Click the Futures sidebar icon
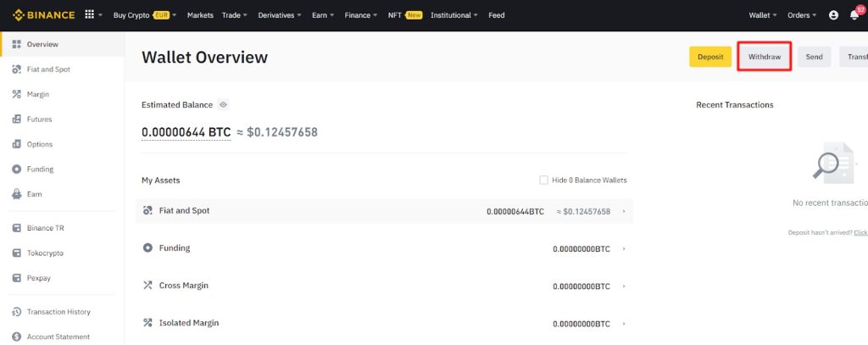Image resolution: width=868 pixels, height=345 pixels. click(x=17, y=119)
